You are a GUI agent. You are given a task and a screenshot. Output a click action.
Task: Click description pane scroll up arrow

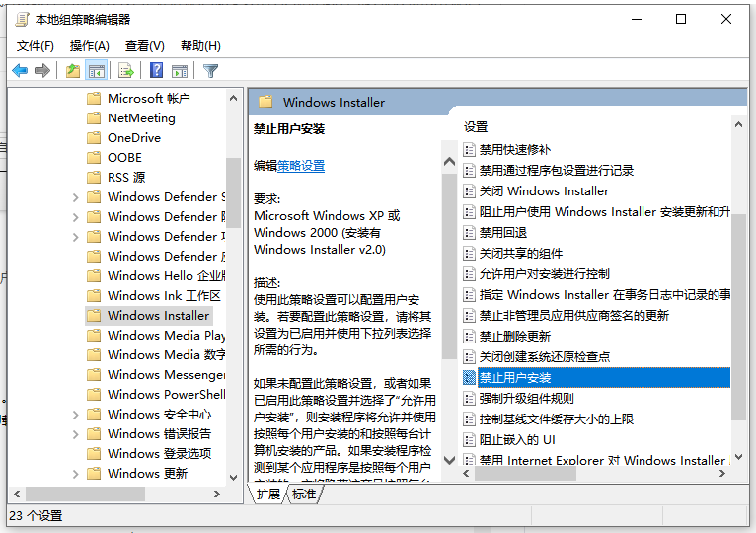[449, 161]
